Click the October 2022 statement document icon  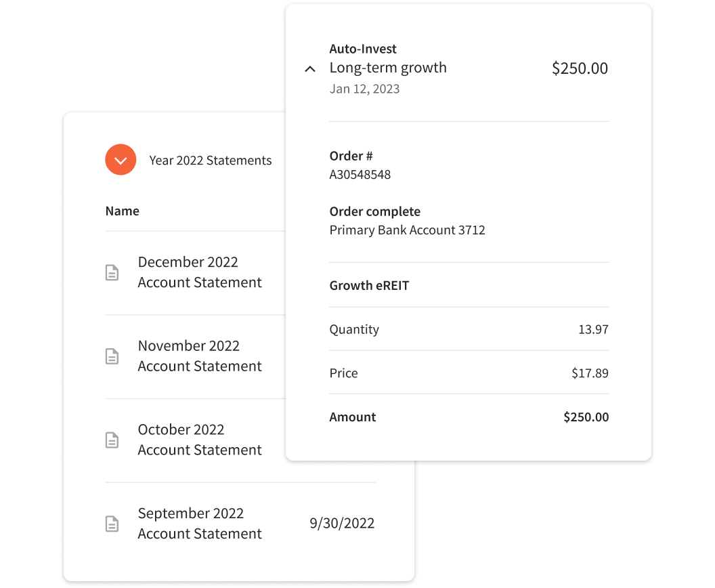coord(112,440)
